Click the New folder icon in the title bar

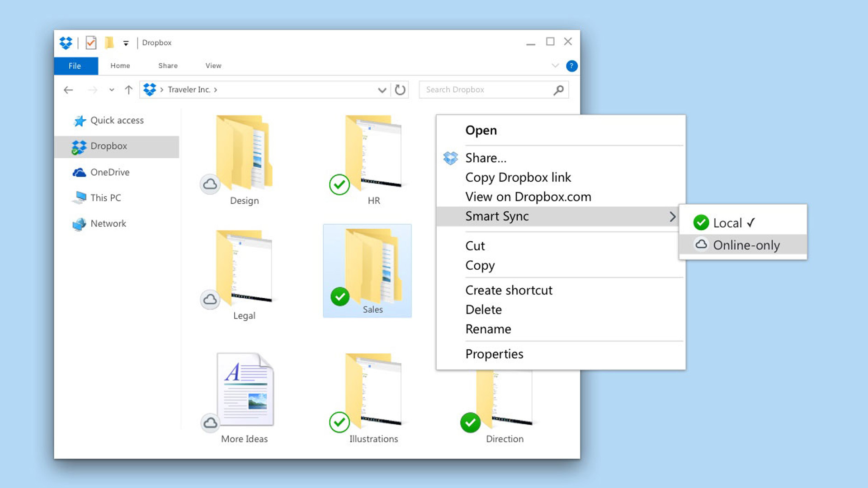coord(109,42)
